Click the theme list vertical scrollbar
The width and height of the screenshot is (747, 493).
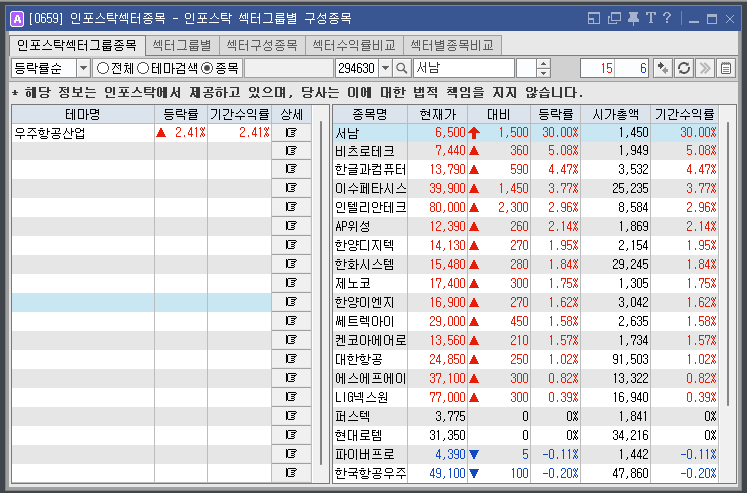pos(321,293)
